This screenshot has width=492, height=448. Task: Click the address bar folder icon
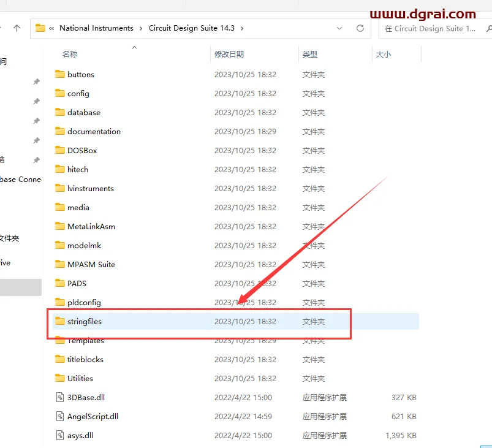pos(40,28)
